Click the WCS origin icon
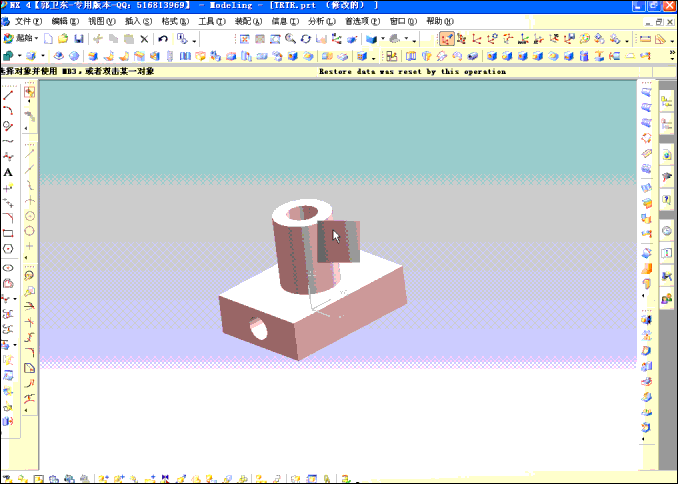Image resolution: width=678 pixels, height=484 pixels. pos(477,39)
